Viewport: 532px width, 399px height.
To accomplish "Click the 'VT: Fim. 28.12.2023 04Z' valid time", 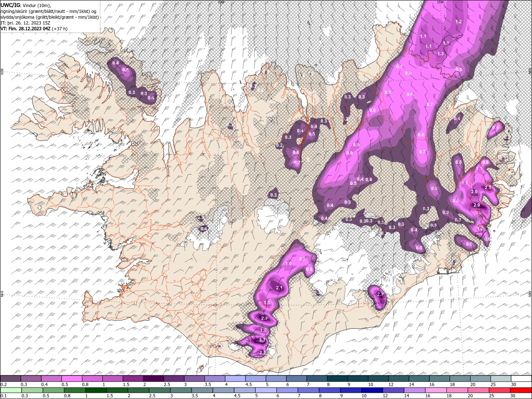I will click(25, 29).
